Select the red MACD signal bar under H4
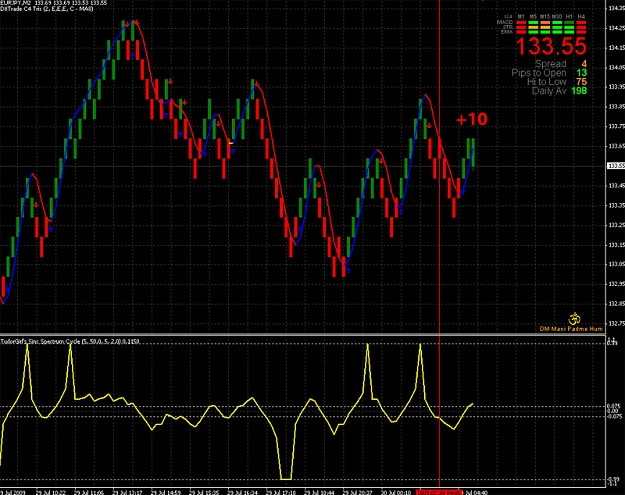625x495 pixels. (581, 22)
